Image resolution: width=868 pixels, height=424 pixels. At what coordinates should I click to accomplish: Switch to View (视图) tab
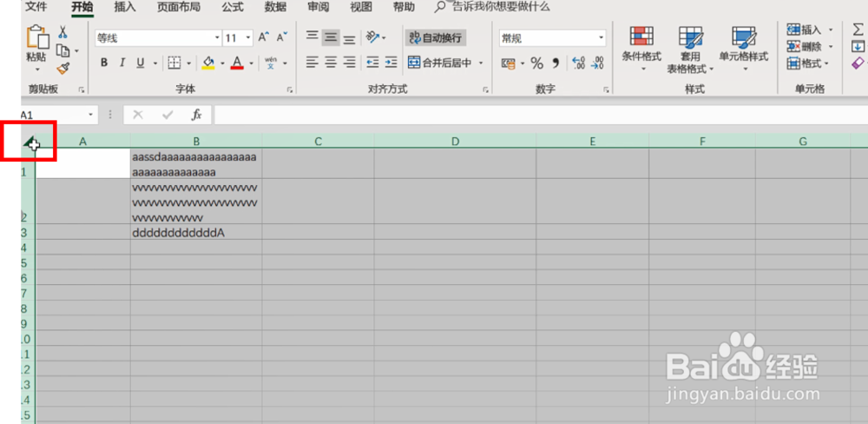(x=361, y=7)
